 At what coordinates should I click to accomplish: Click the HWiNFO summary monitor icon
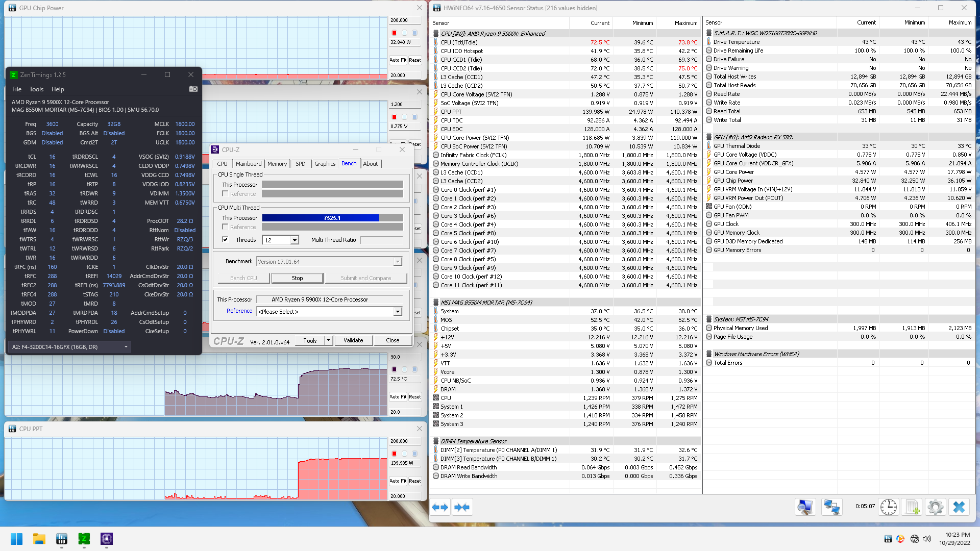point(805,507)
